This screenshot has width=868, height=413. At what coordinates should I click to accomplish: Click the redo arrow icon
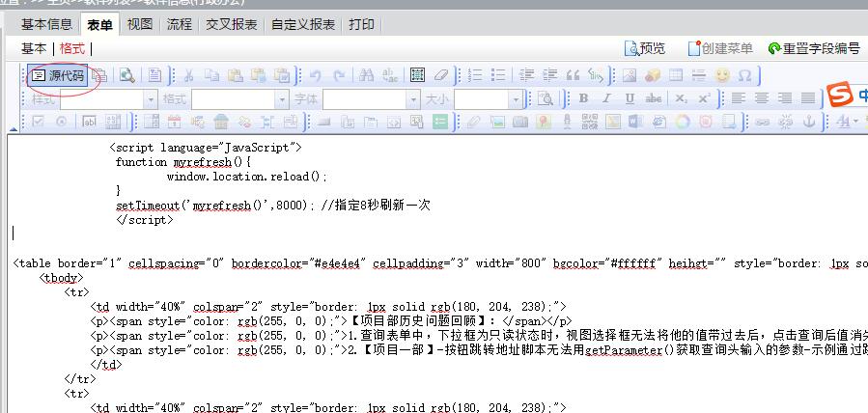pyautogui.click(x=339, y=75)
